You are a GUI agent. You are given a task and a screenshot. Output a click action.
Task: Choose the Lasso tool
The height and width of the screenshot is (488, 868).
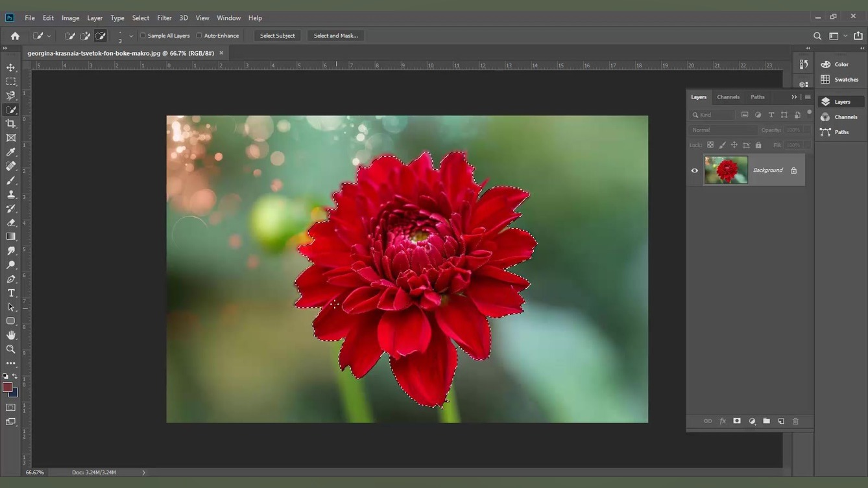click(11, 96)
